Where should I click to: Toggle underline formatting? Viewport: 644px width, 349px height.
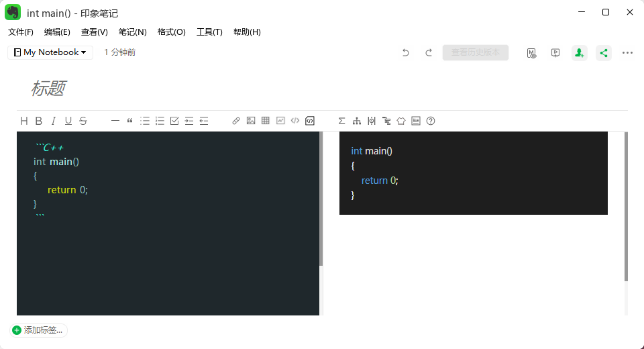[x=68, y=121]
